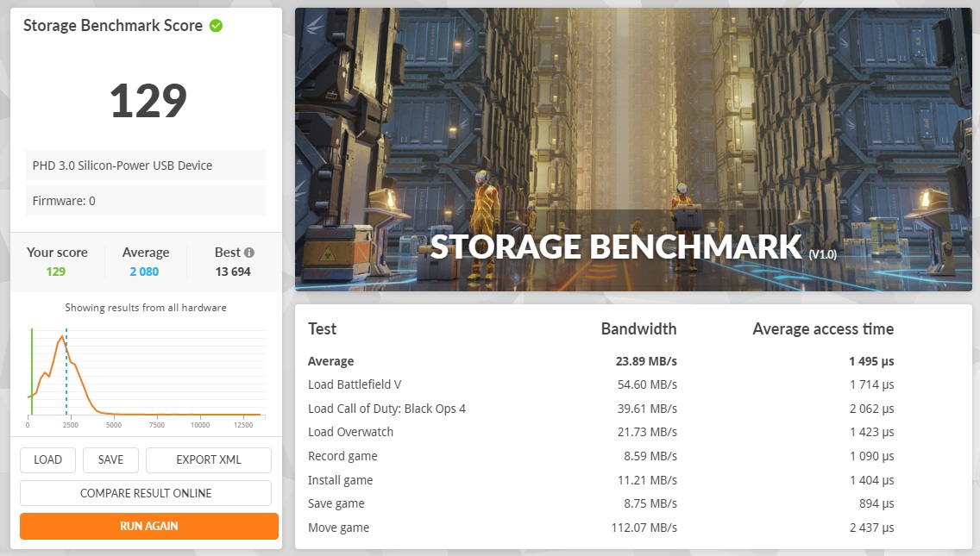
Task: Click the green your-score marker line on chart
Action: (32, 371)
